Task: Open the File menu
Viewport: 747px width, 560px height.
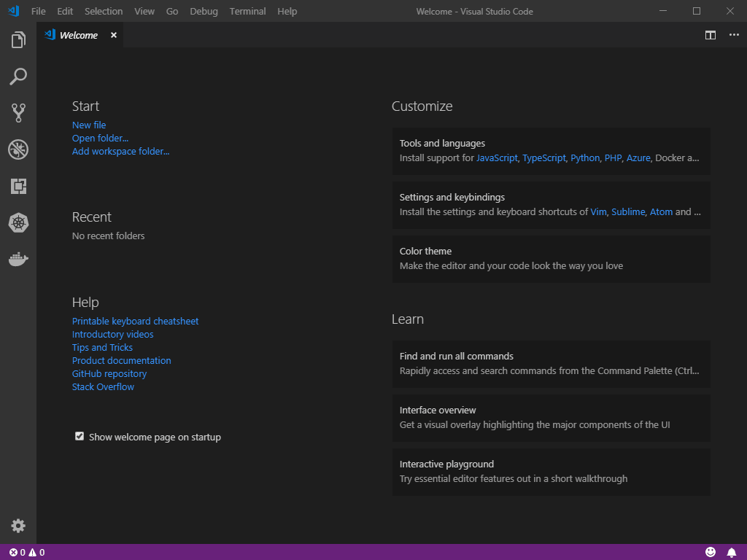Action: [x=39, y=11]
